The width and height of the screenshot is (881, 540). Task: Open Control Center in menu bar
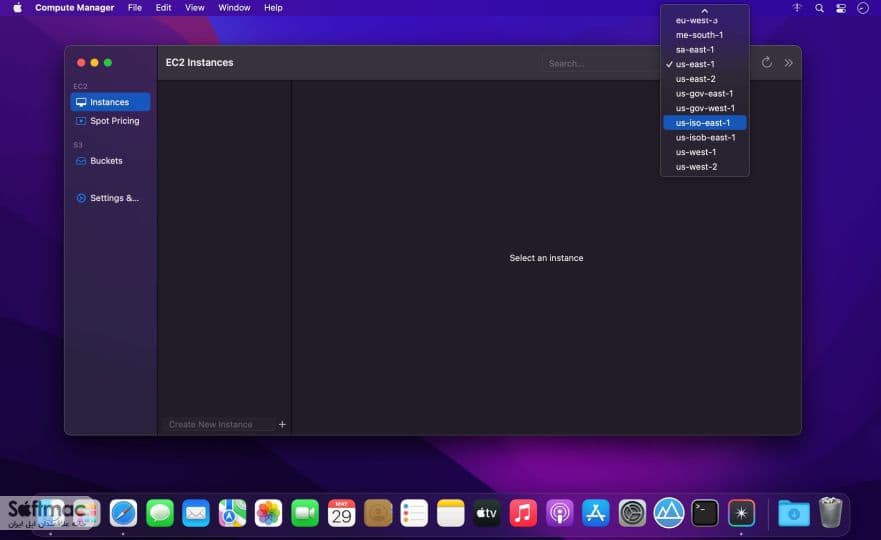841,8
